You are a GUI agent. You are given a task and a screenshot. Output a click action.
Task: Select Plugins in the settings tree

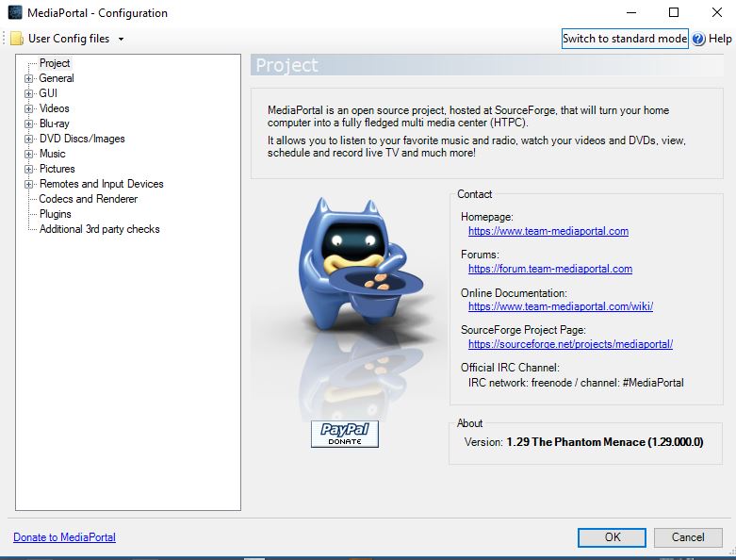tap(55, 214)
